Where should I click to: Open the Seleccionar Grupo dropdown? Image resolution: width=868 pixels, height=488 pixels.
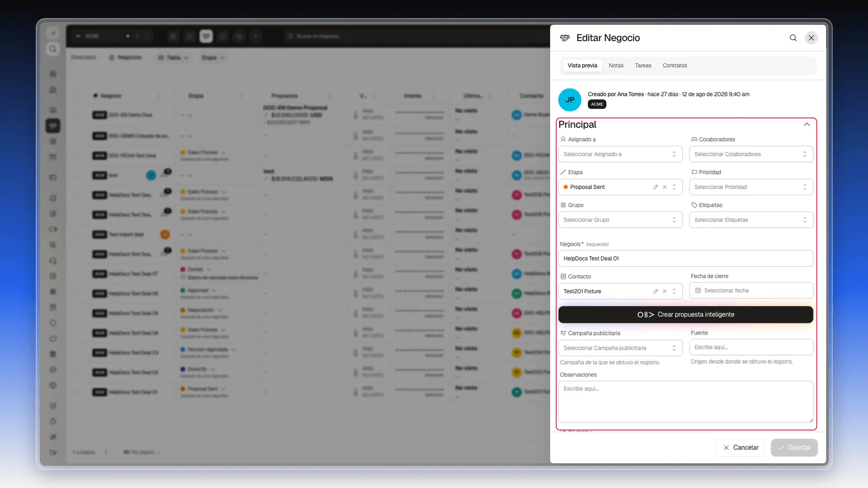tap(620, 220)
